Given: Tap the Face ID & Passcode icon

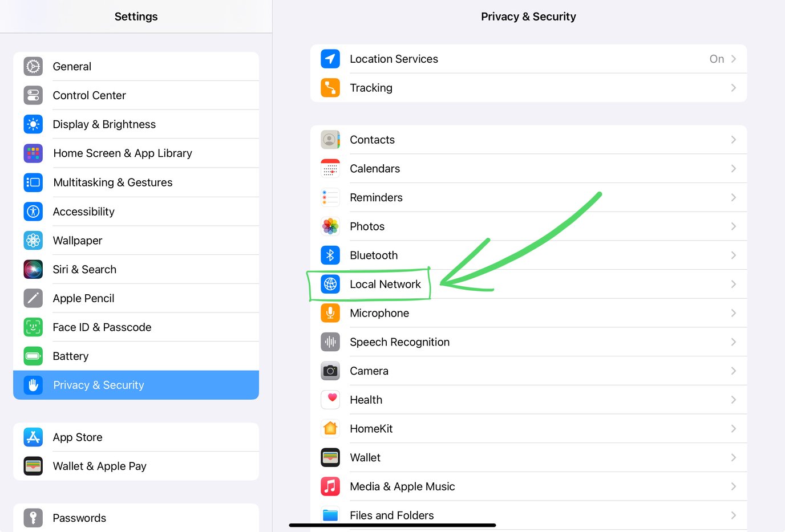Looking at the screenshot, I should click(x=33, y=327).
